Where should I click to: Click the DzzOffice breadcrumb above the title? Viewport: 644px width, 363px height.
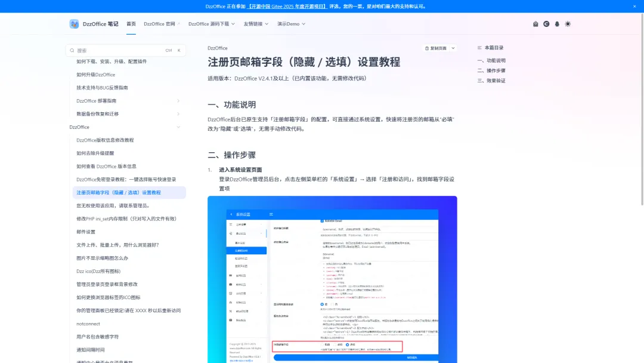pyautogui.click(x=217, y=48)
